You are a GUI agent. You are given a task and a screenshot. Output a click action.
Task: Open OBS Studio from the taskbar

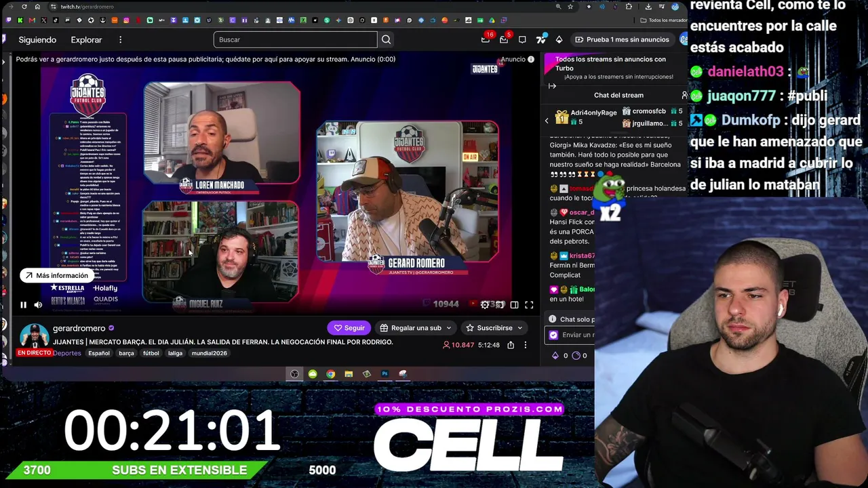294,374
